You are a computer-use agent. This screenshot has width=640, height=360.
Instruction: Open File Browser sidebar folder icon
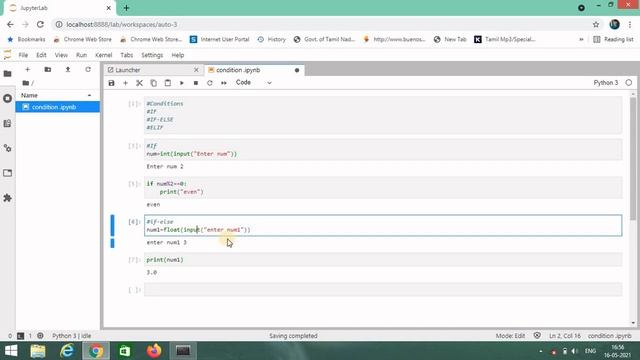(7, 74)
